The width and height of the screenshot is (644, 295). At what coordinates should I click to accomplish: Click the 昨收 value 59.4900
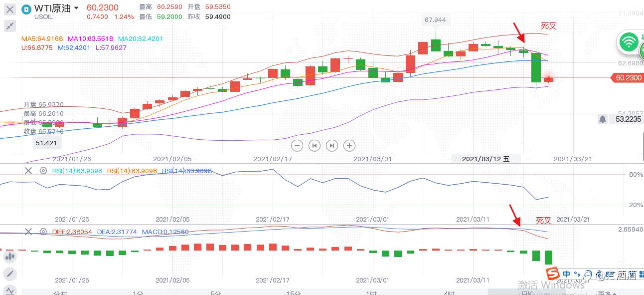217,17
